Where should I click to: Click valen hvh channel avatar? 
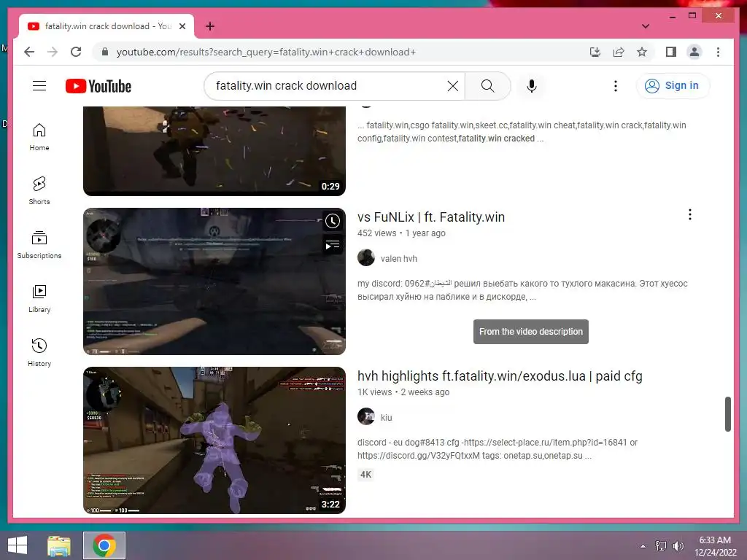pos(366,257)
